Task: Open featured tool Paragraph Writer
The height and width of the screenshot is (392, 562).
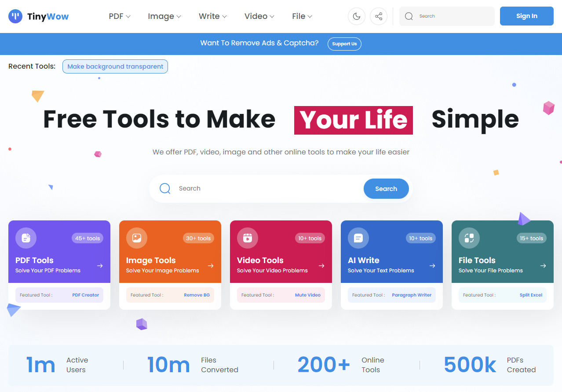Action: tap(412, 295)
